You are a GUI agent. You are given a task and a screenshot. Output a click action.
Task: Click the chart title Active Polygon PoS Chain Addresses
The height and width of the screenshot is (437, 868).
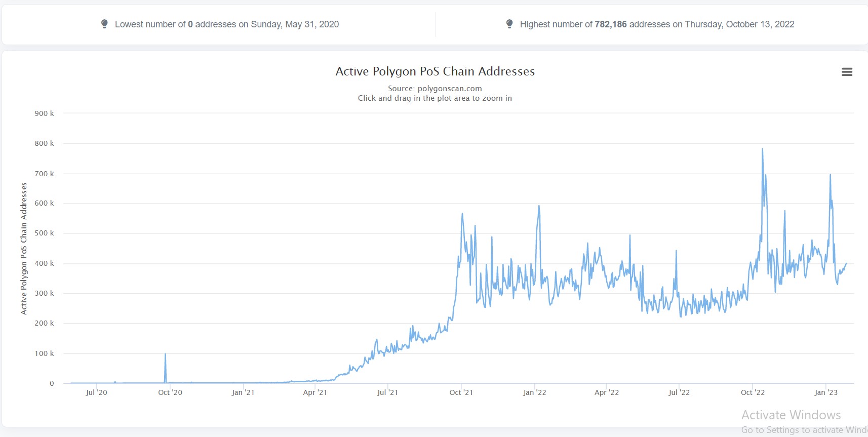[x=435, y=71]
